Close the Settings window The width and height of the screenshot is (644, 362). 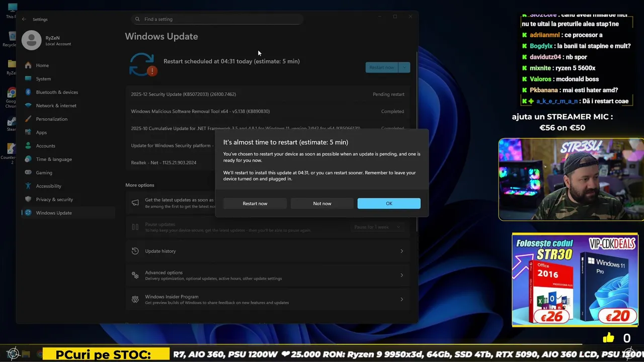411,17
